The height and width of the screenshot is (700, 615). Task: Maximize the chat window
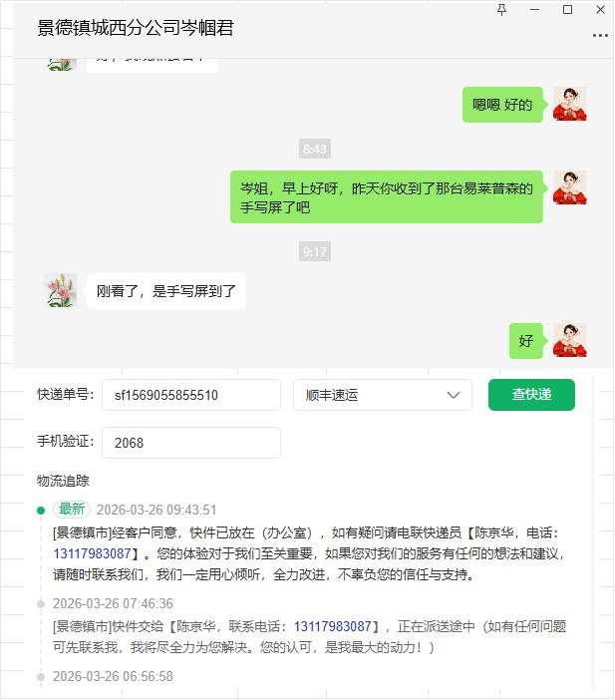coord(567,9)
